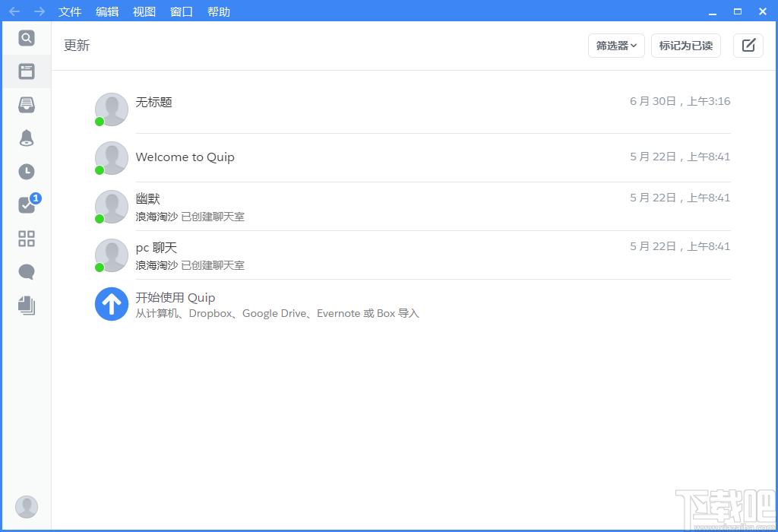Click the blue upload arrow icon
This screenshot has height=532, width=778.
coord(112,304)
